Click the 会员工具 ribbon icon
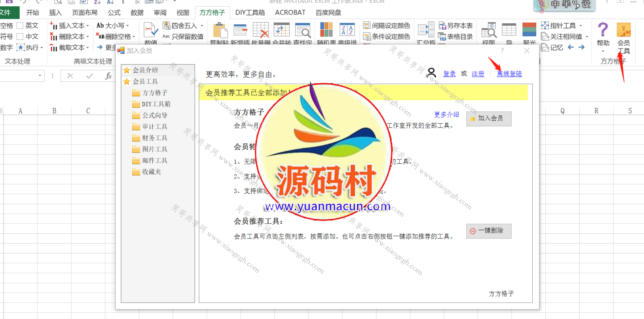 tap(623, 30)
